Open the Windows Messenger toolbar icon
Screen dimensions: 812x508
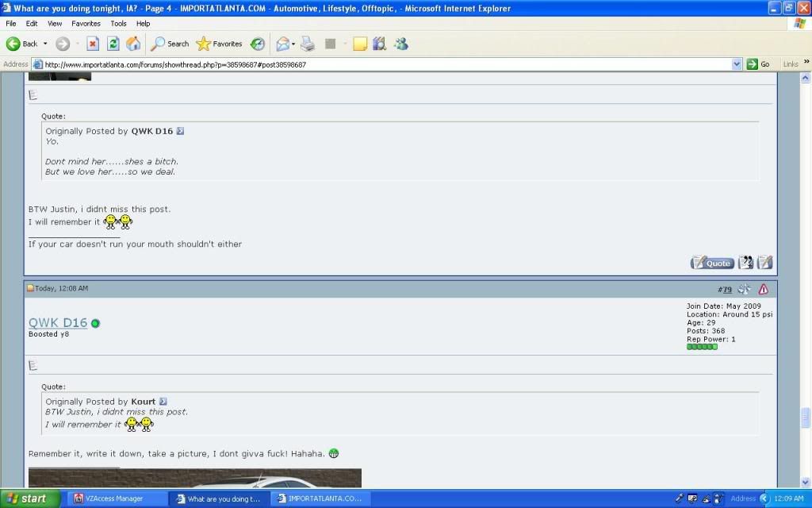click(400, 44)
